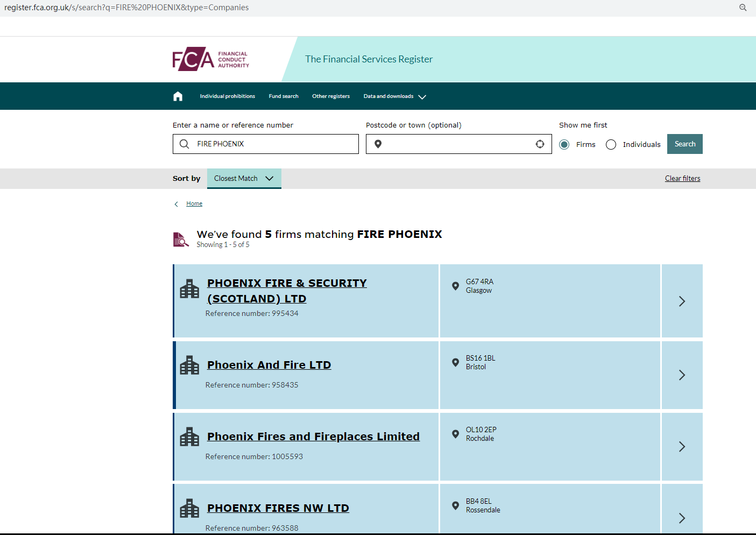The width and height of the screenshot is (756, 535).
Task: Select the Firms radio button
Action: (x=564, y=145)
